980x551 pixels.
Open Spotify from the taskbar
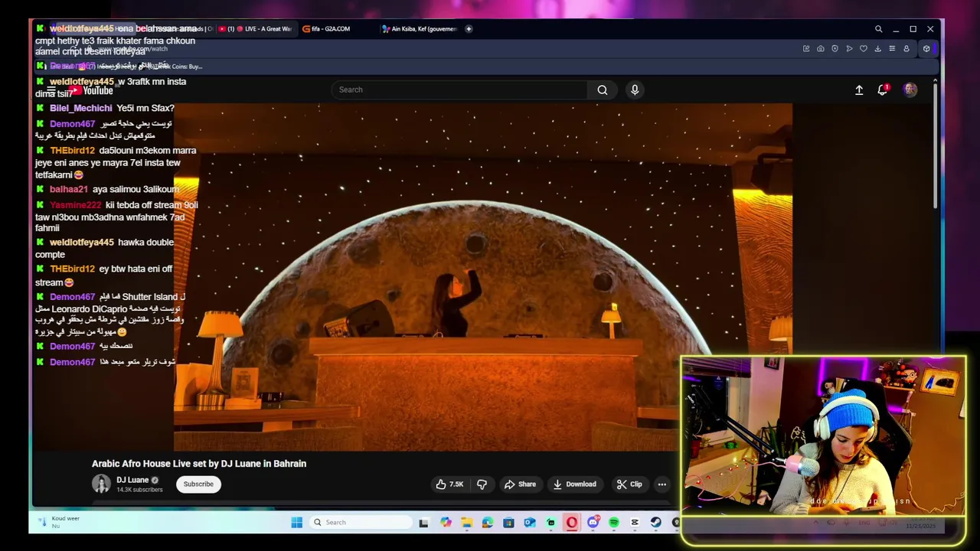tap(614, 523)
